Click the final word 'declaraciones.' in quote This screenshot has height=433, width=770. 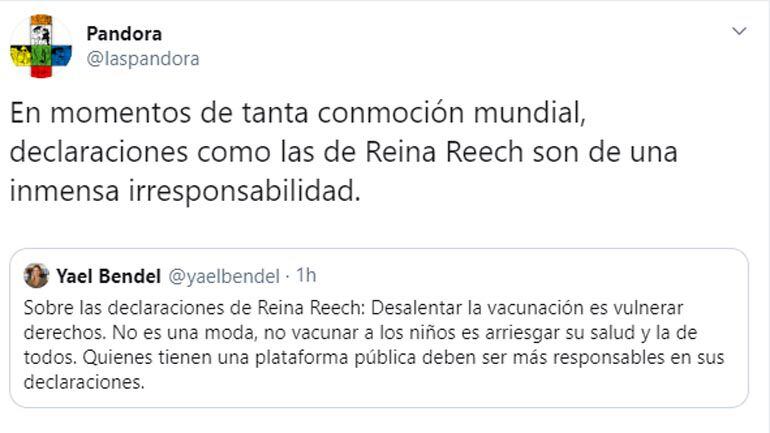(82, 383)
